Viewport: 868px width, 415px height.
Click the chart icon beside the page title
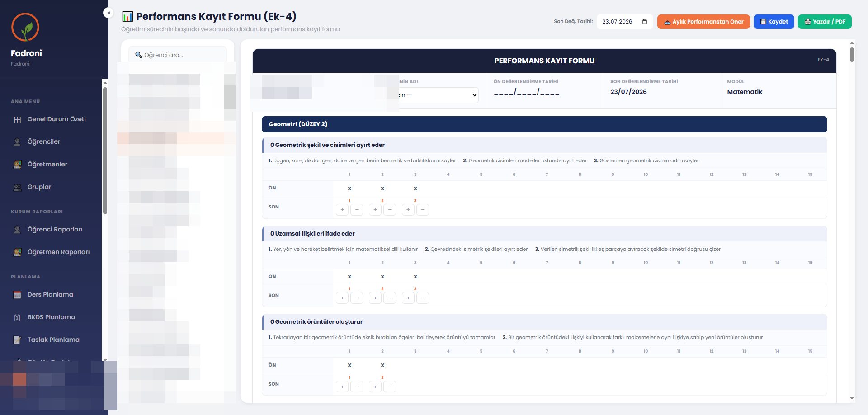point(127,17)
